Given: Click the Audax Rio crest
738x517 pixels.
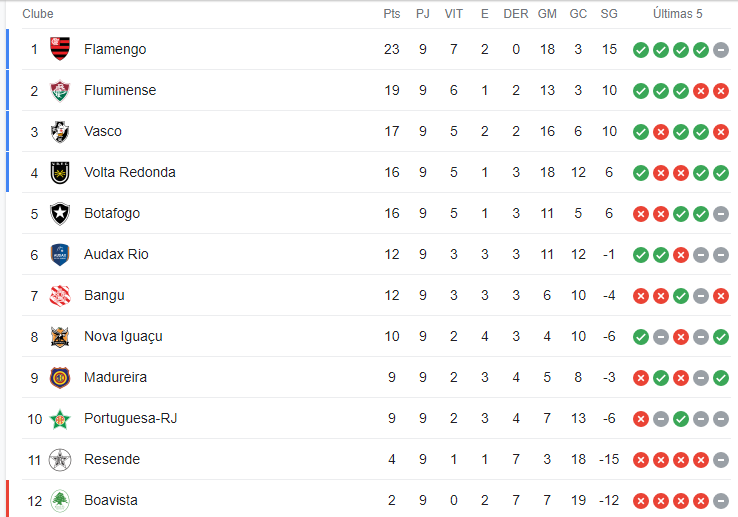Looking at the screenshot, I should 60,255.
